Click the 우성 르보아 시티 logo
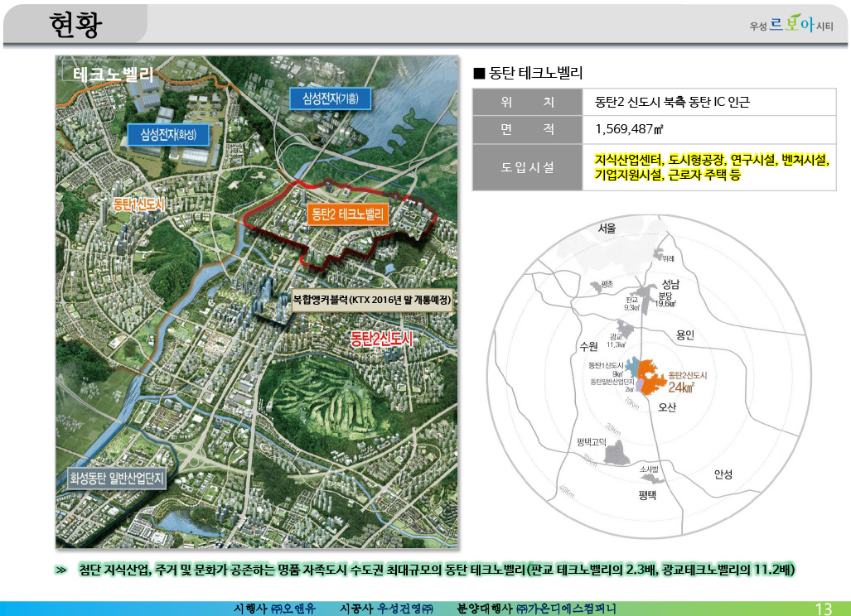851x616 pixels. point(792,24)
